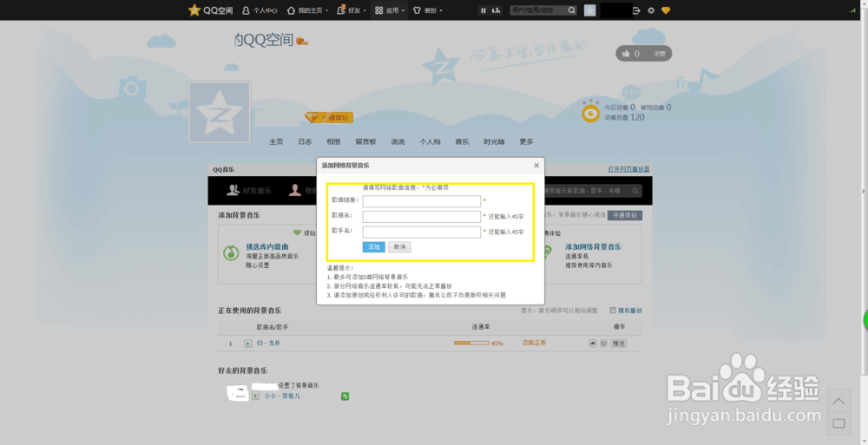Close the 添加网络背景音乐 dialog

[536, 165]
